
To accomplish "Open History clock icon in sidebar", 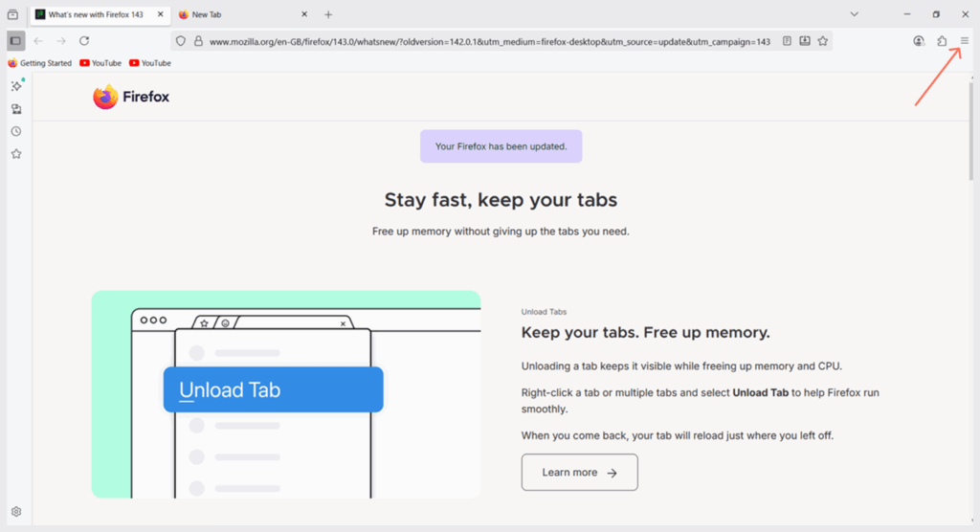I will point(16,131).
